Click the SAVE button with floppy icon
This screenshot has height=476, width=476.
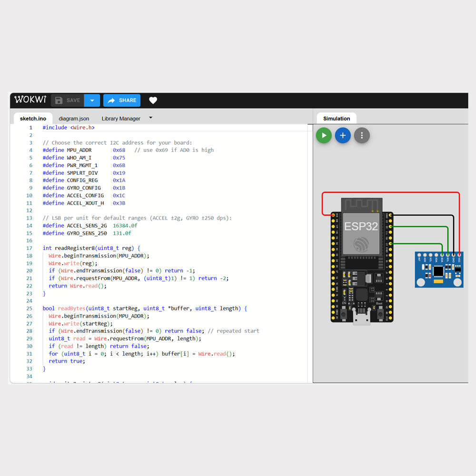click(x=68, y=100)
